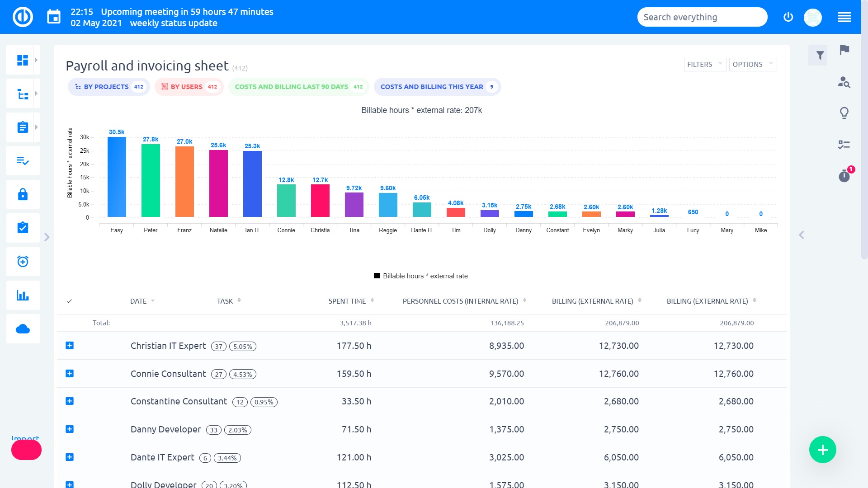The image size is (868, 488).
Task: Click the lock icon in the left sidebar
Action: (22, 194)
